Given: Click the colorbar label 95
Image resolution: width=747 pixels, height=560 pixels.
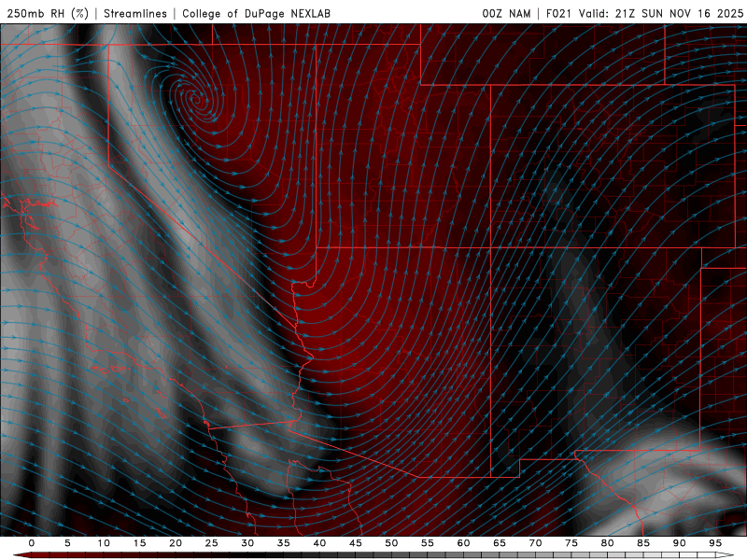Looking at the screenshot, I should 715,543.
